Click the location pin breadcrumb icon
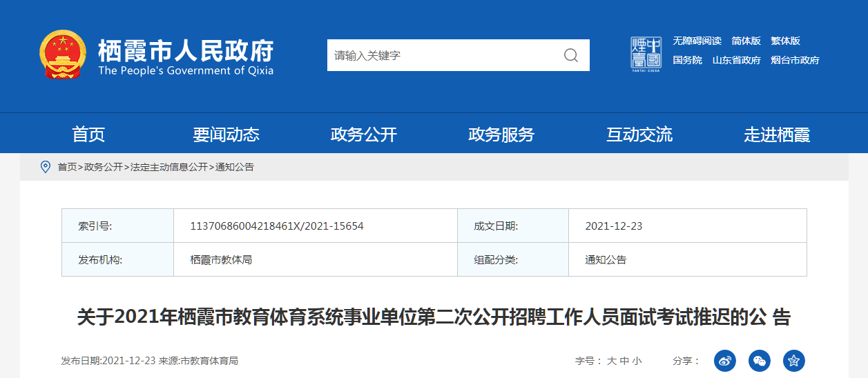The width and height of the screenshot is (868, 378). pos(46,167)
